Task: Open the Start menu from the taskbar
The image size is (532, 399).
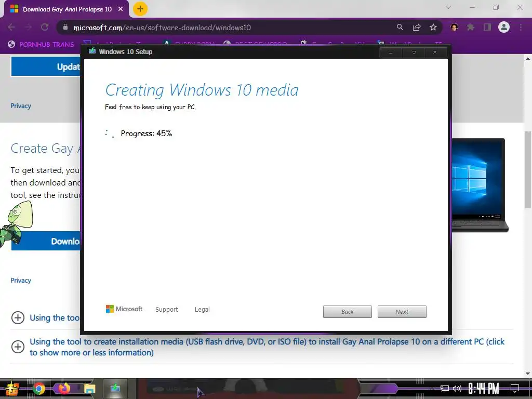Action: pos(12,389)
